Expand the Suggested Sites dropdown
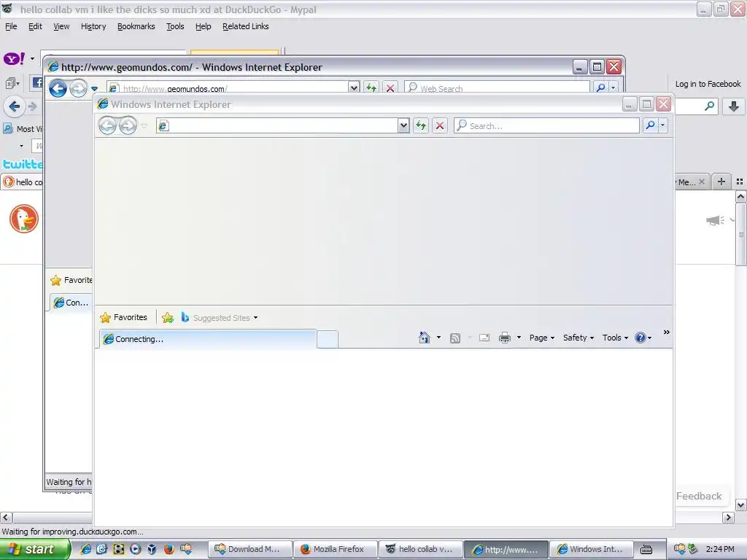 coord(256,318)
